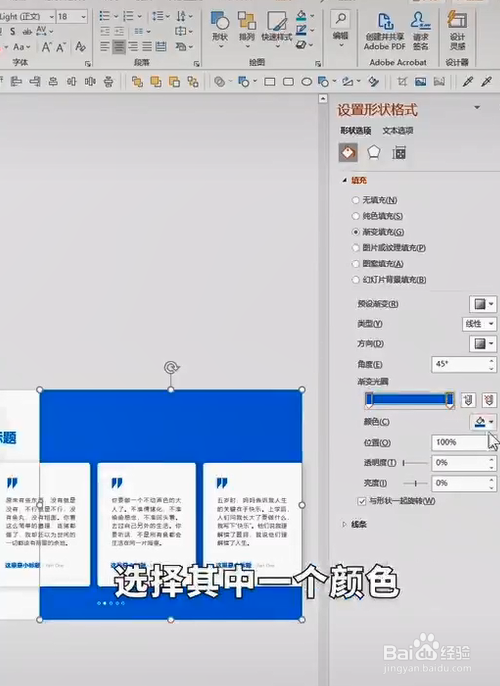Click the center align paragraph icon
500x686 pixels.
pos(119,46)
